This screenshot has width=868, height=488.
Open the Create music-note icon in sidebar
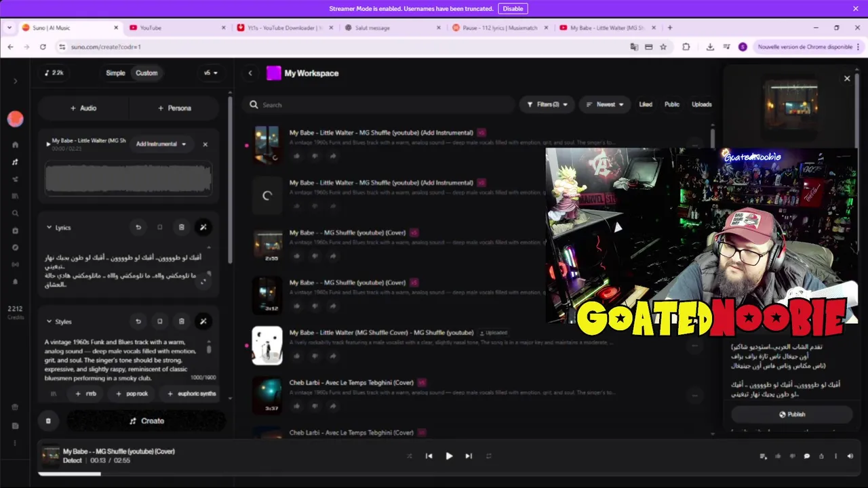click(x=15, y=162)
